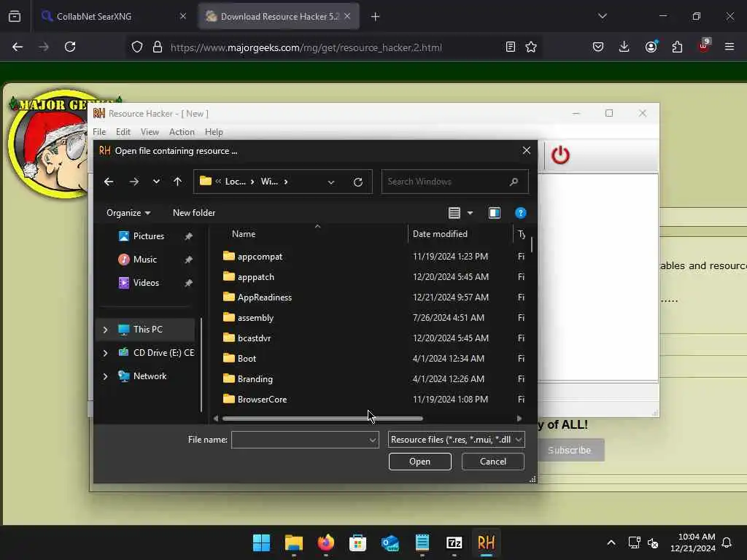Bookmark this page with the star

coord(531,47)
